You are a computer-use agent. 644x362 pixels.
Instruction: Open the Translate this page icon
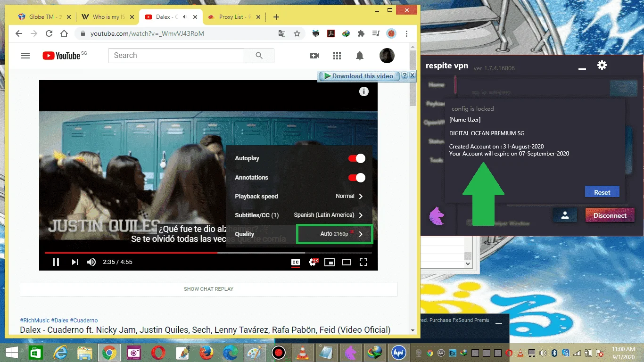(x=282, y=33)
